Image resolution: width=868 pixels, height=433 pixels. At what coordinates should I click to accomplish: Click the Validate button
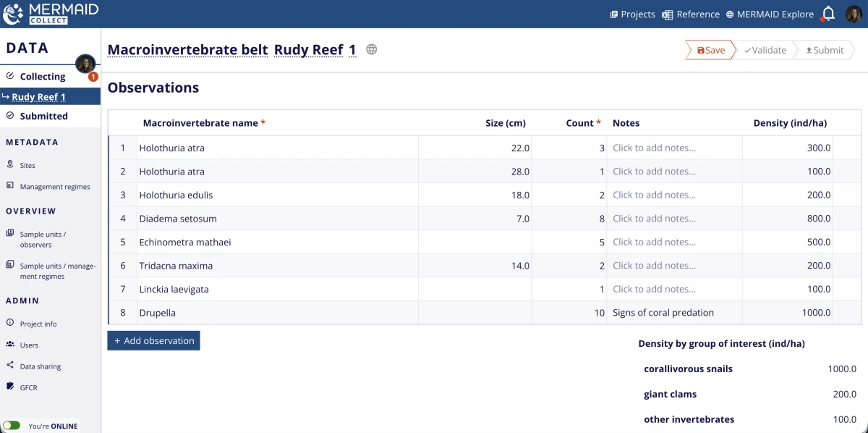click(765, 50)
